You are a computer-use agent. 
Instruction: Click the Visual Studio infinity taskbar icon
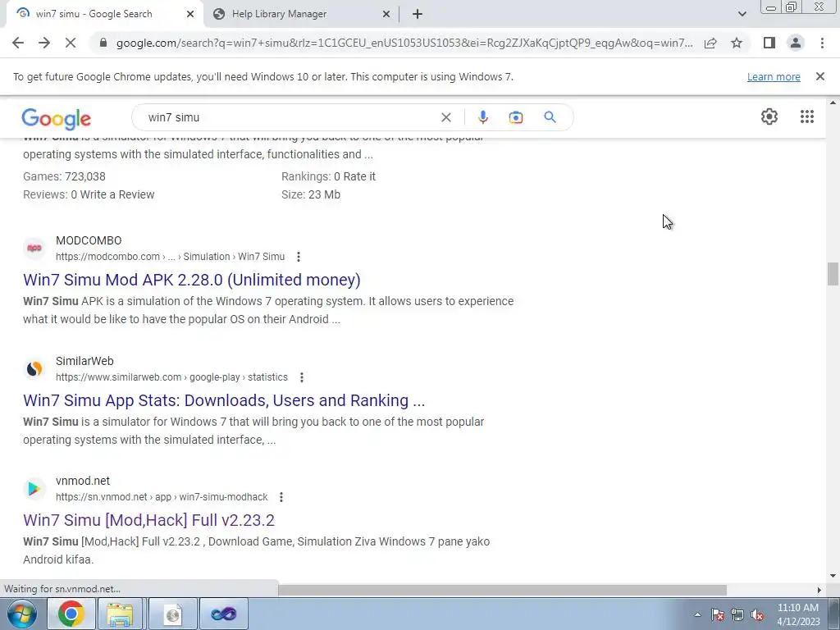click(x=224, y=614)
